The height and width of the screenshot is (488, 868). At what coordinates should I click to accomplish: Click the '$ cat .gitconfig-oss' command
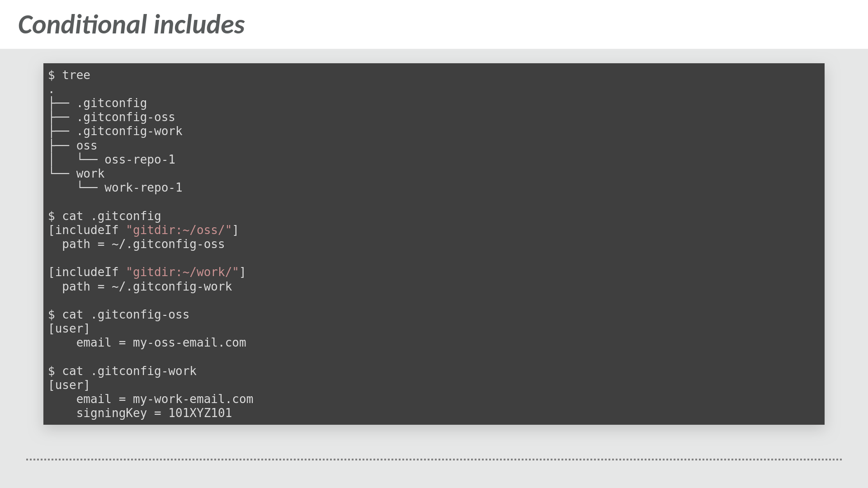[118, 315]
